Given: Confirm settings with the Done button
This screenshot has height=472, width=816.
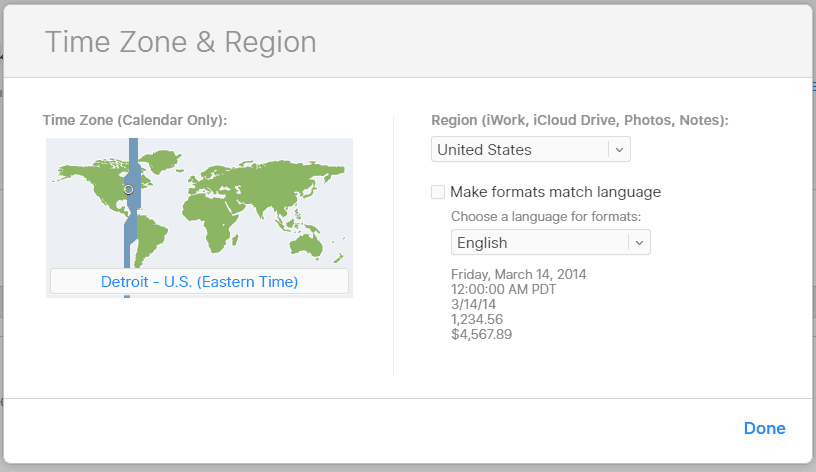Looking at the screenshot, I should click(x=764, y=428).
